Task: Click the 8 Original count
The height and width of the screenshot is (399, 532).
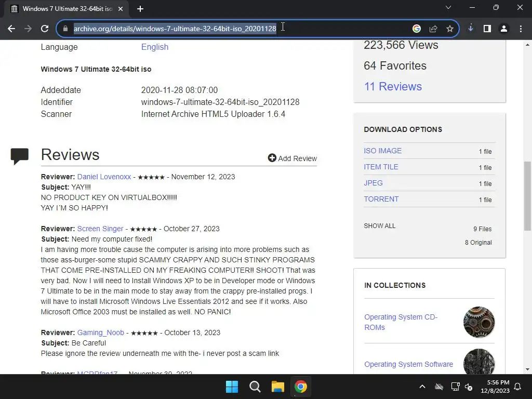Action: click(478, 242)
